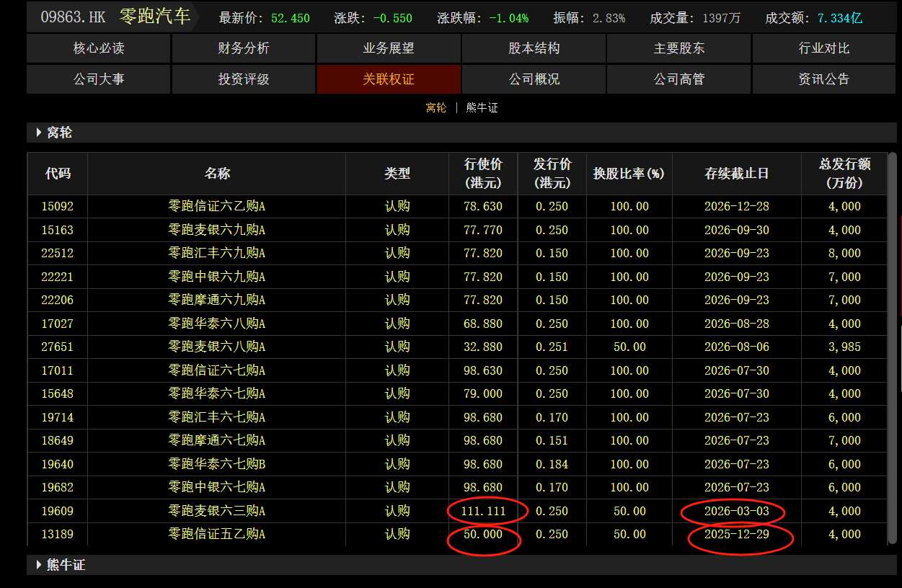Screen dimensions: 902x588
Task: Click the 换股比率(%) column header
Action: point(629,174)
